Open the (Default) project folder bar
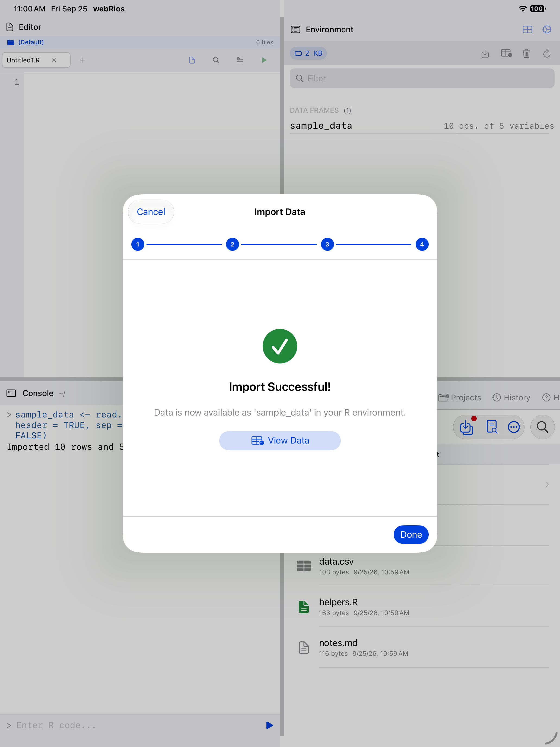The width and height of the screenshot is (560, 747). [140, 42]
